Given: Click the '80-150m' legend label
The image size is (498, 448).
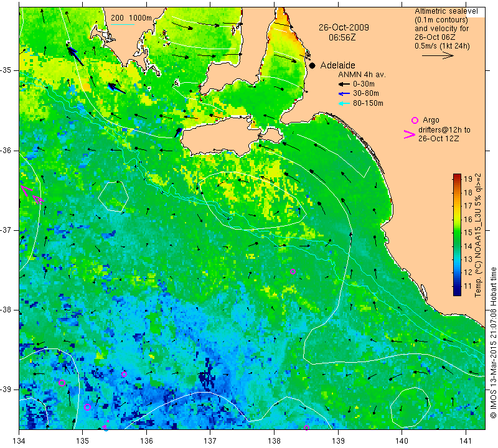Looking at the screenshot, I should (x=368, y=103).
